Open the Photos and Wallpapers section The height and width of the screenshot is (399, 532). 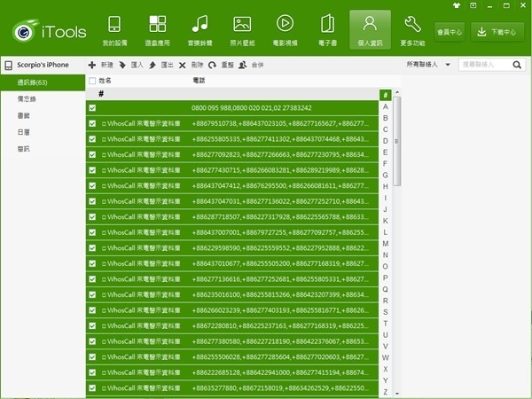(242, 30)
